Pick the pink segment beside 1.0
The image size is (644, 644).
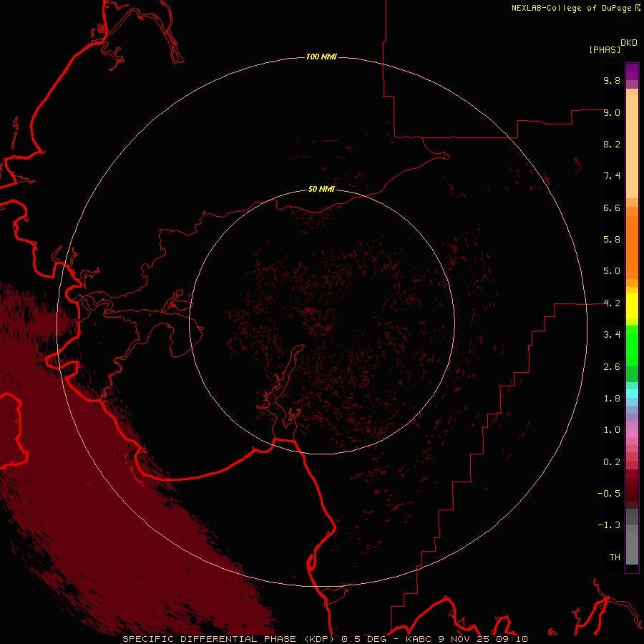pyautogui.click(x=632, y=434)
